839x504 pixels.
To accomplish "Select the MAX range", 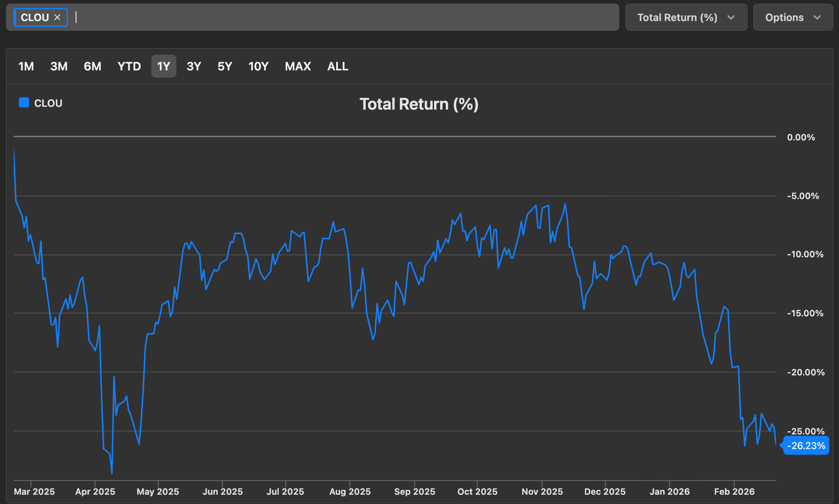I will pyautogui.click(x=298, y=66).
